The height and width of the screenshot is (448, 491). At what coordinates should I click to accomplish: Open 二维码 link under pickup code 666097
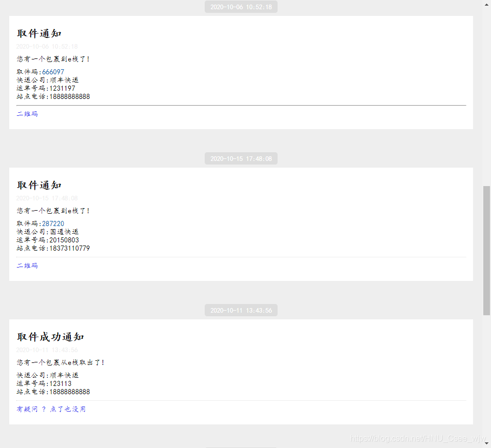(27, 114)
